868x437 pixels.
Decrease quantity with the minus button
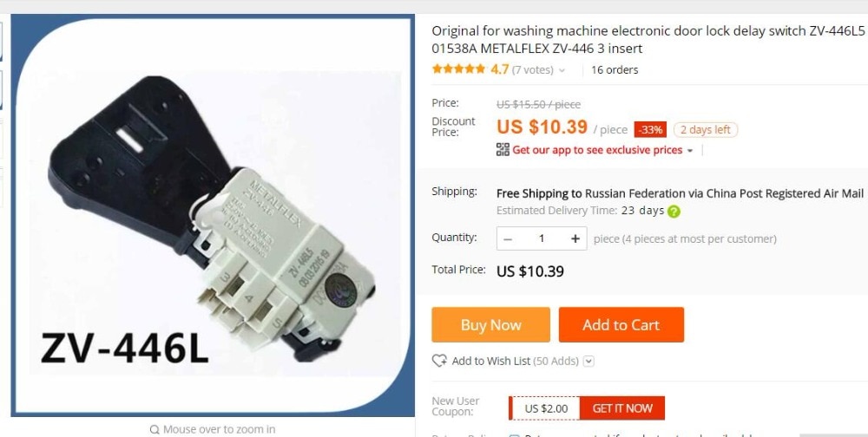tap(508, 239)
